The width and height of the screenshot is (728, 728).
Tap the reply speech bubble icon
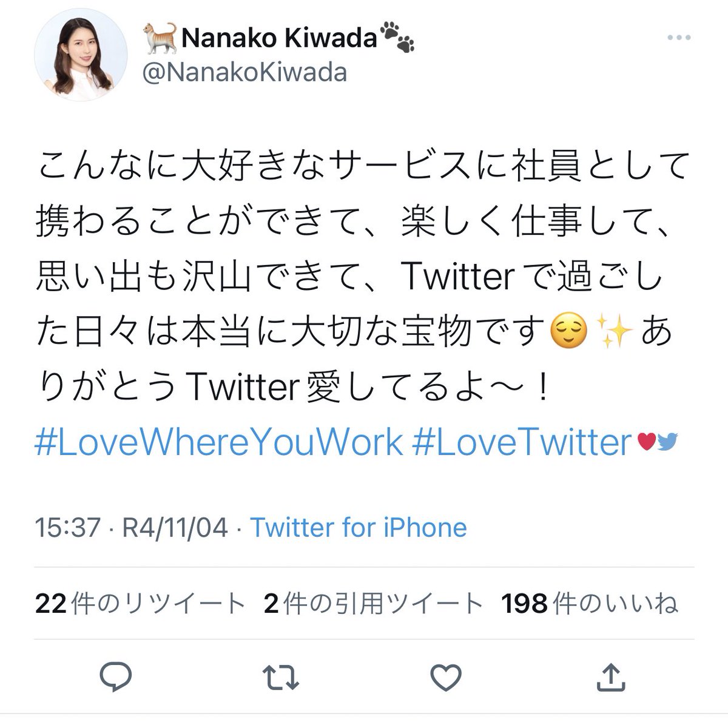[x=118, y=677]
